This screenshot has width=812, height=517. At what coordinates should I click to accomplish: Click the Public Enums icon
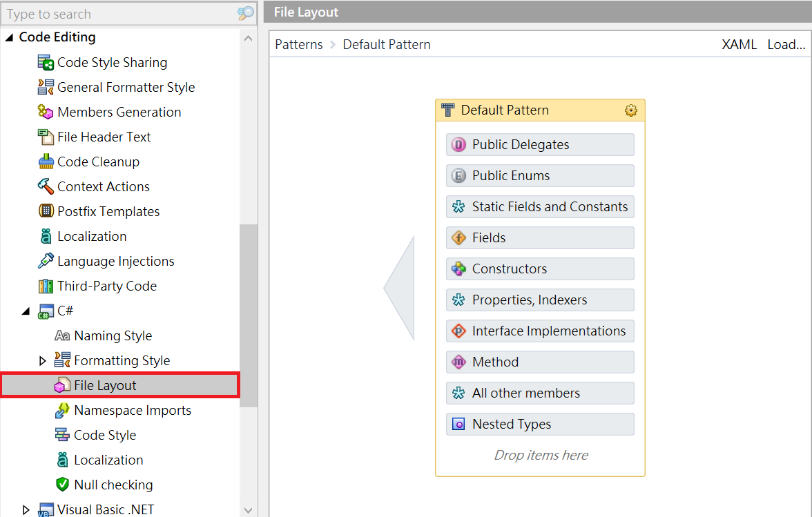click(x=458, y=176)
